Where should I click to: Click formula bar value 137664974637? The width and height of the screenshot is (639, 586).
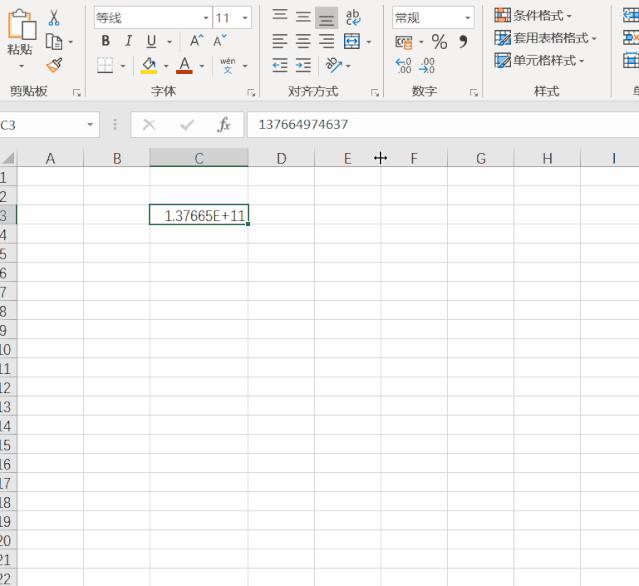(x=303, y=124)
